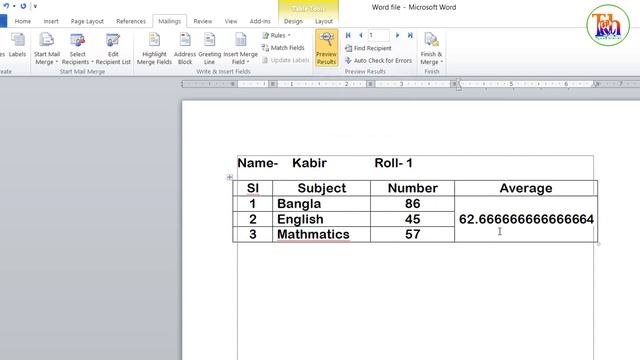This screenshot has width=640, height=360.
Task: Click Auto Check for Errors
Action: tap(378, 60)
